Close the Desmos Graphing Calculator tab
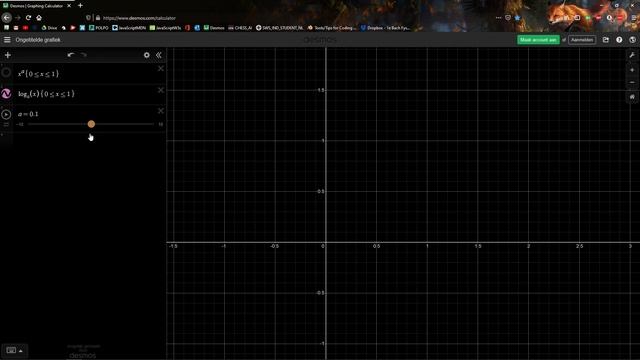The height and width of the screenshot is (360, 640). coord(69,6)
